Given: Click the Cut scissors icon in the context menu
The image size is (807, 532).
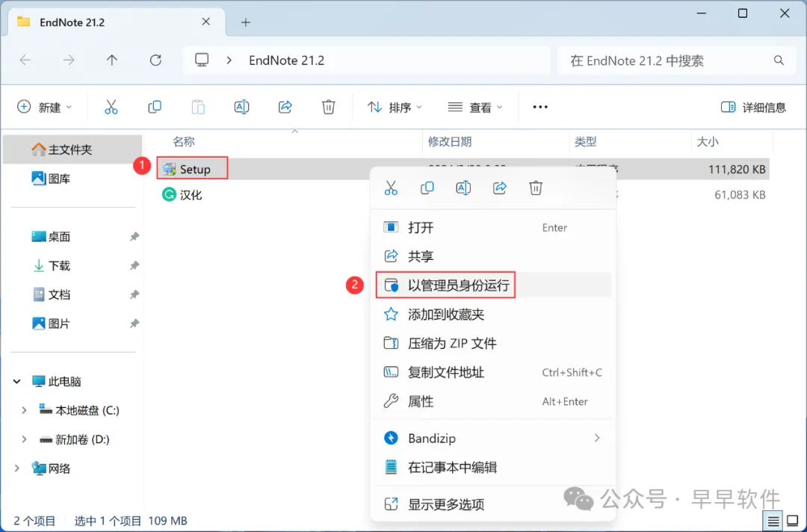Looking at the screenshot, I should (x=391, y=188).
